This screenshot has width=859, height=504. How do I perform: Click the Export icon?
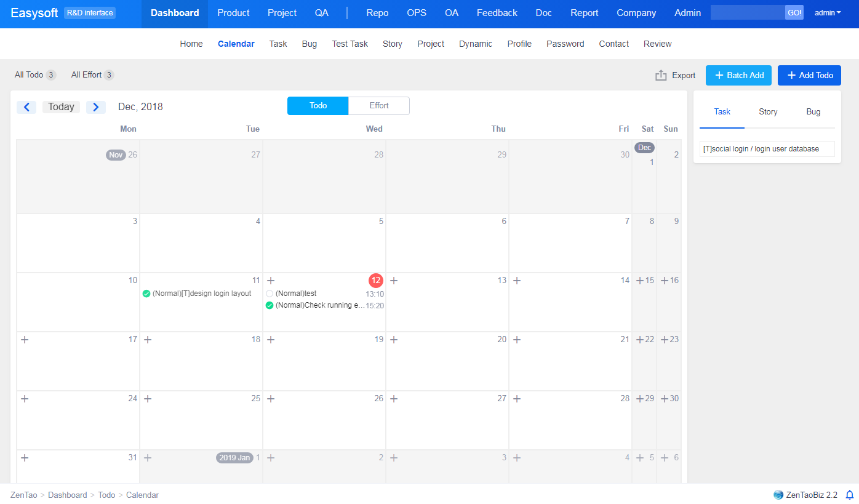click(661, 75)
